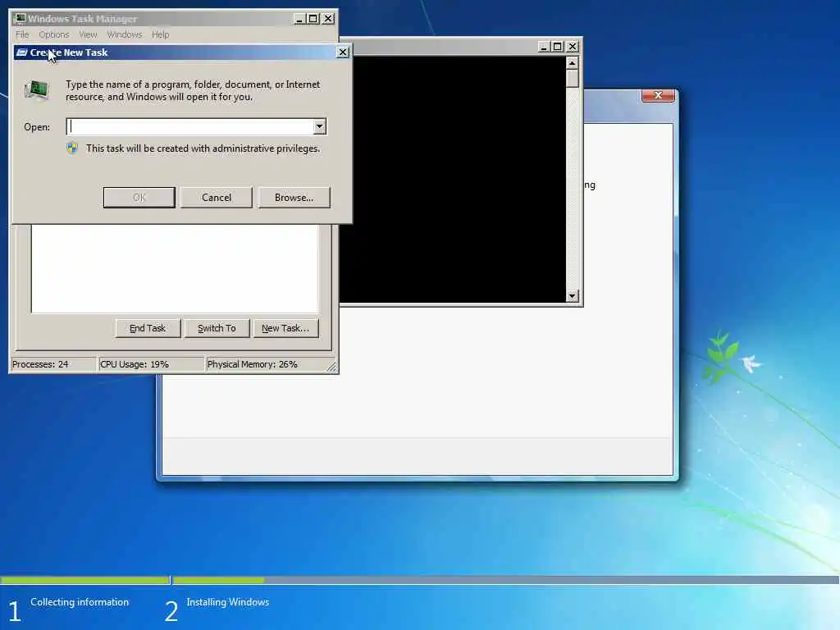Click New Task... button in Task Manager
Image resolution: width=840 pixels, height=630 pixels.
coord(285,328)
